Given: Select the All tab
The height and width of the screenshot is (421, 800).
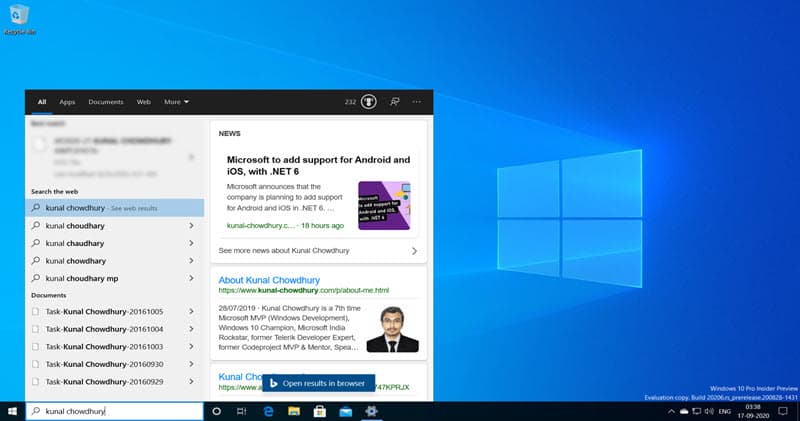Looking at the screenshot, I should point(42,102).
